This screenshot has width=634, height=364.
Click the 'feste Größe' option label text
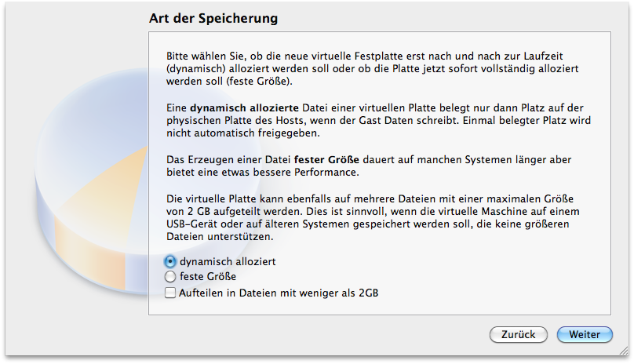pyautogui.click(x=208, y=277)
